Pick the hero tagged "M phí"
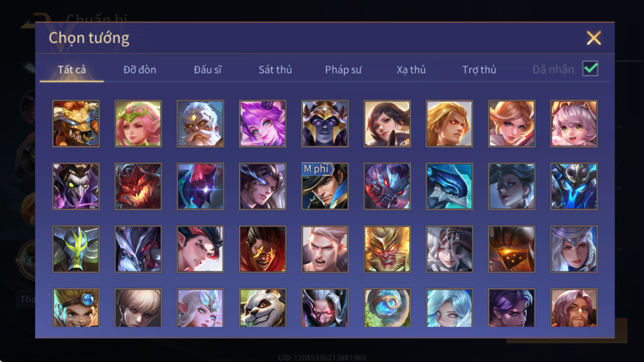 click(325, 186)
